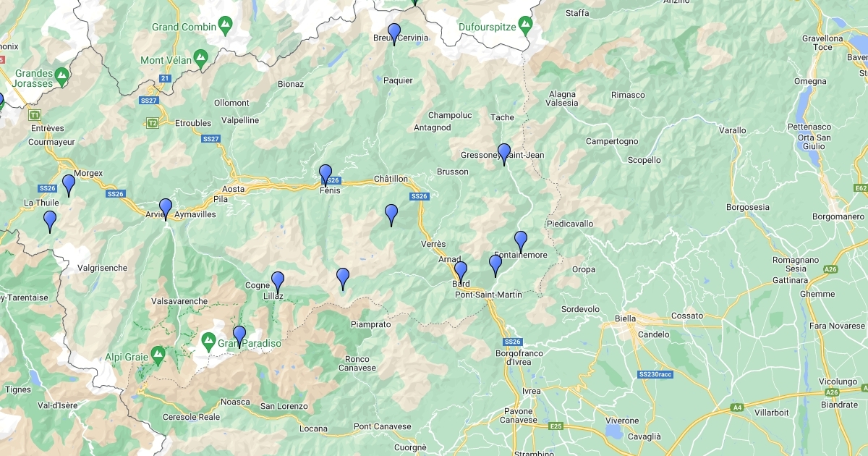Select the Courmayeur place label
Image resolution: width=868 pixels, height=456 pixels.
[51, 142]
